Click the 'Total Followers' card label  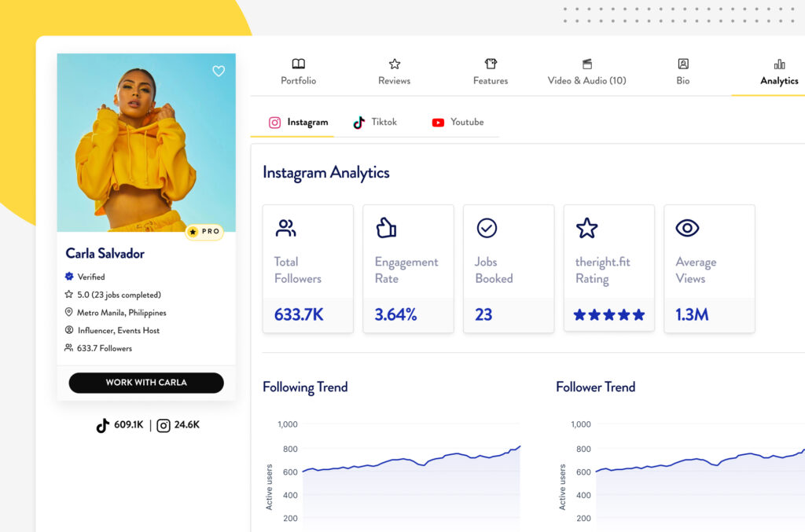coord(298,270)
